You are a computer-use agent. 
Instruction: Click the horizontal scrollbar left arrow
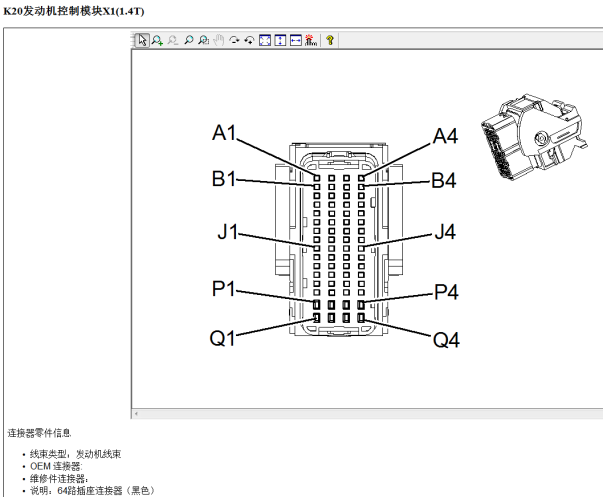(136, 414)
